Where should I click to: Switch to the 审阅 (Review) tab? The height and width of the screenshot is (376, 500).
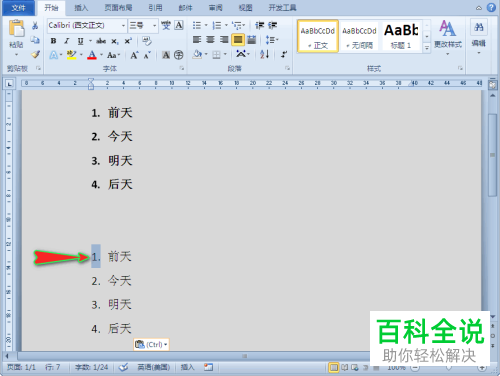point(216,8)
